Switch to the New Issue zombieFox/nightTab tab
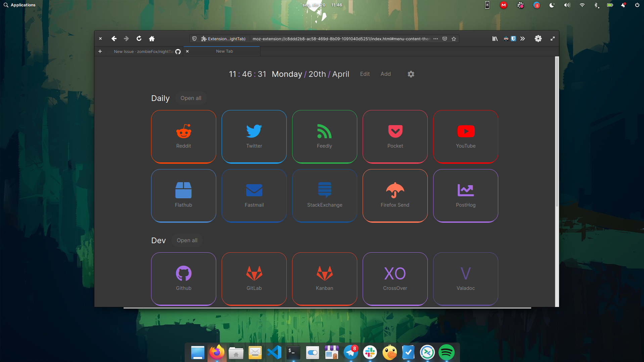This screenshot has height=362, width=644. point(144,51)
